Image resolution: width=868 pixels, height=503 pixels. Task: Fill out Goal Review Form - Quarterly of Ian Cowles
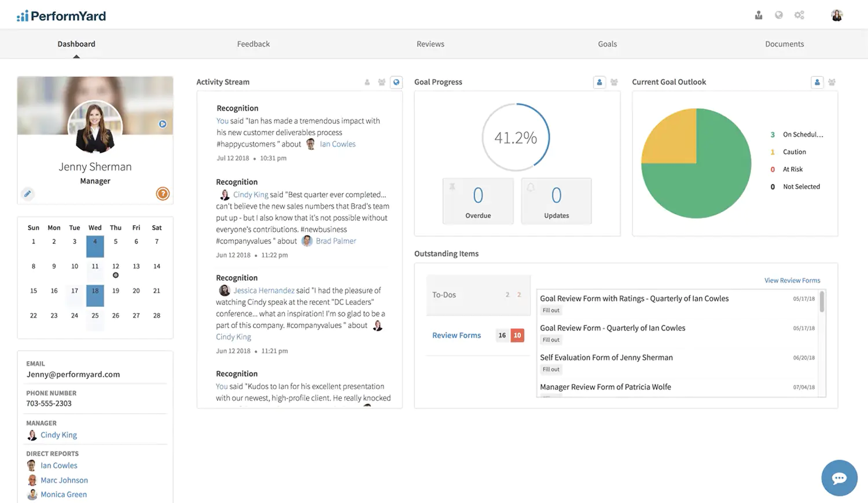pyautogui.click(x=551, y=340)
